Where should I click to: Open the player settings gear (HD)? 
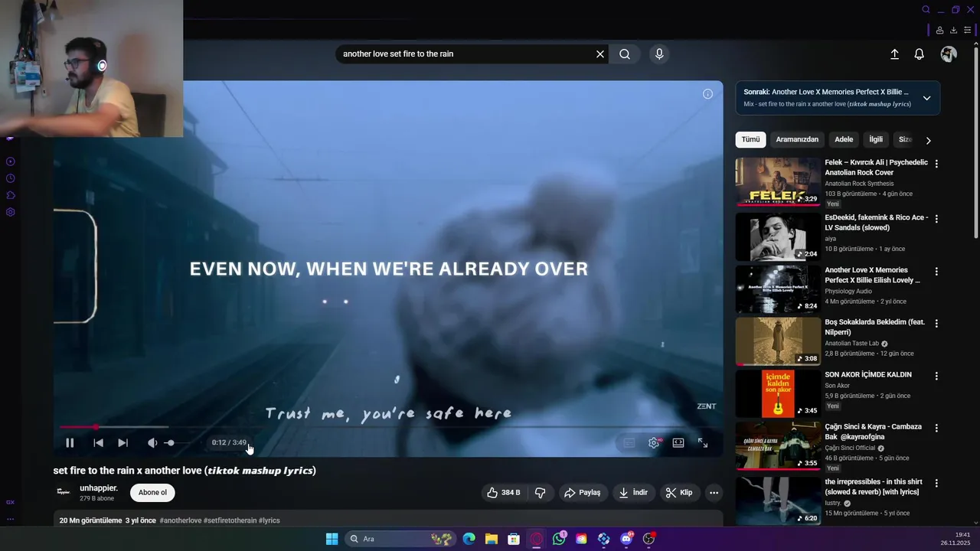point(654,442)
